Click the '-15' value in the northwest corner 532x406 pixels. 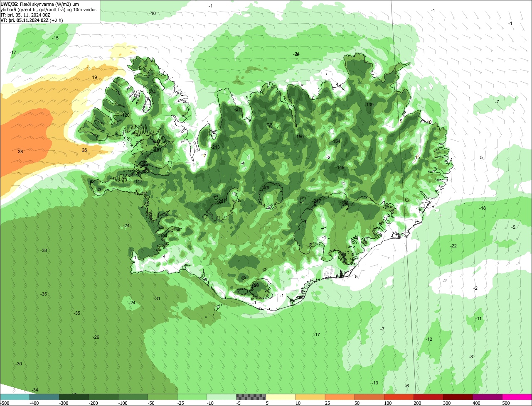pos(55,38)
